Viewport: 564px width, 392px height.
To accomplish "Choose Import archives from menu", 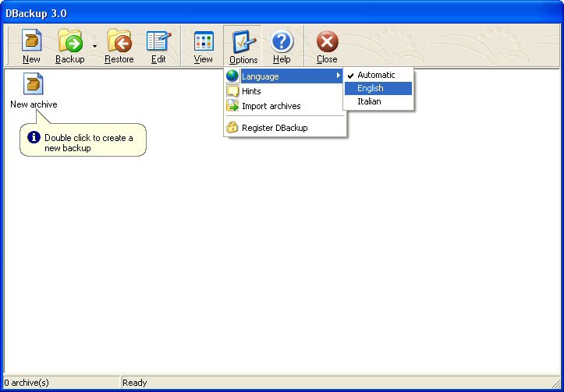I will tap(284, 106).
